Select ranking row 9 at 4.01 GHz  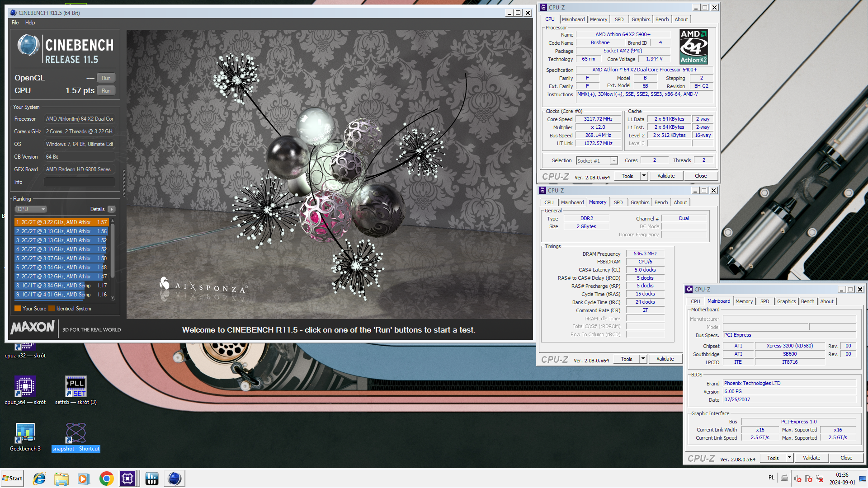(x=61, y=295)
